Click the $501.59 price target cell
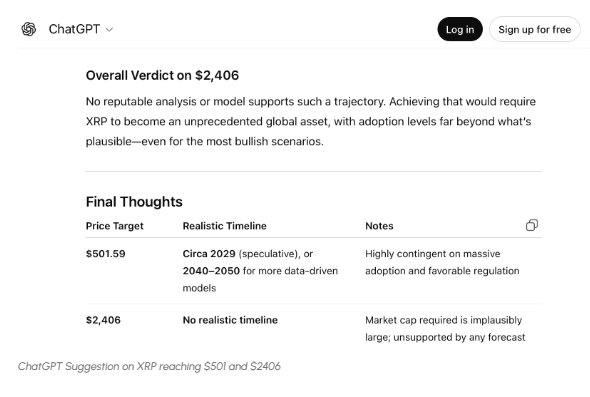 pyautogui.click(x=105, y=254)
